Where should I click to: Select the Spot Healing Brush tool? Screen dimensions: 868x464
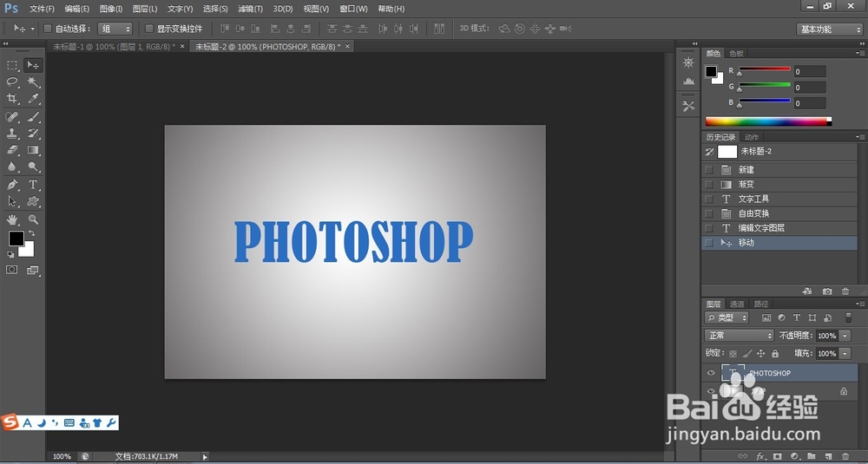point(11,117)
